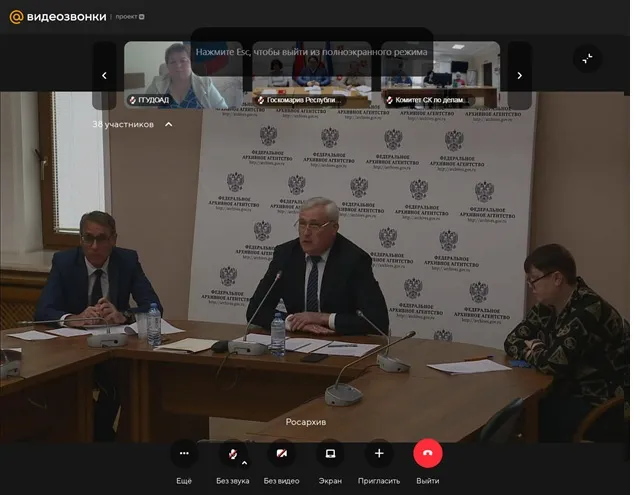The width and height of the screenshot is (634, 495).
Task: Show previous participants with left arrow
Action: point(104,76)
